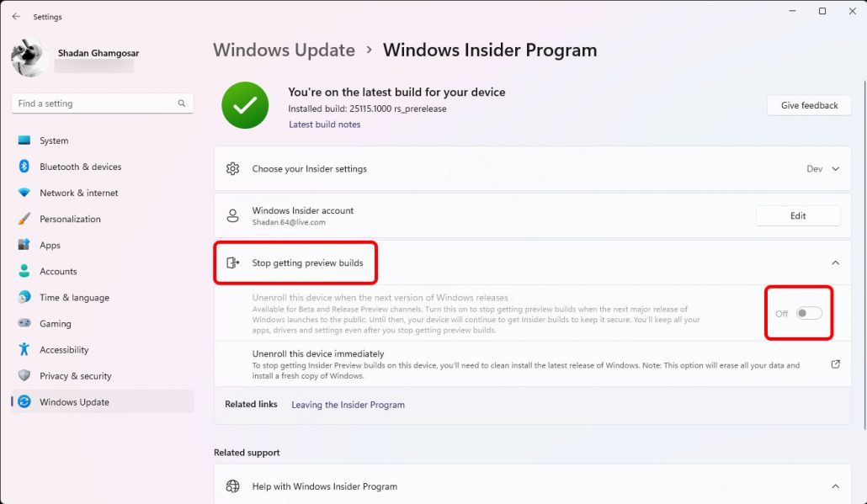Click the back arrow in Settings header

[x=16, y=17]
